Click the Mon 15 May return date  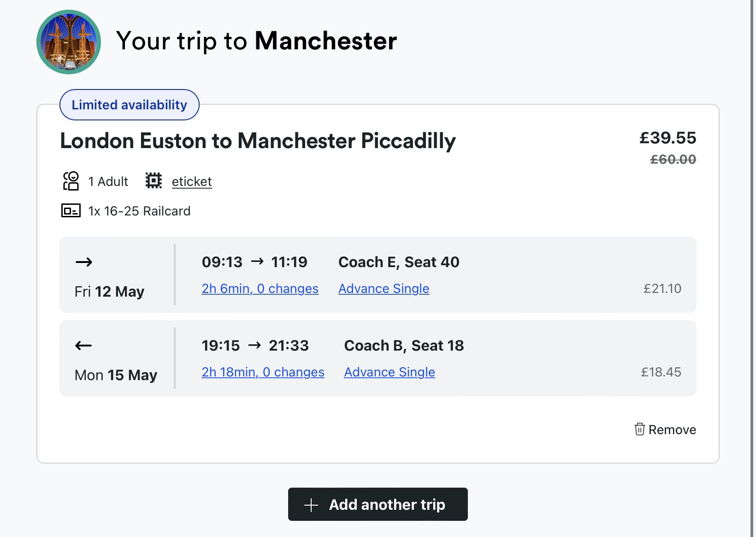(116, 375)
